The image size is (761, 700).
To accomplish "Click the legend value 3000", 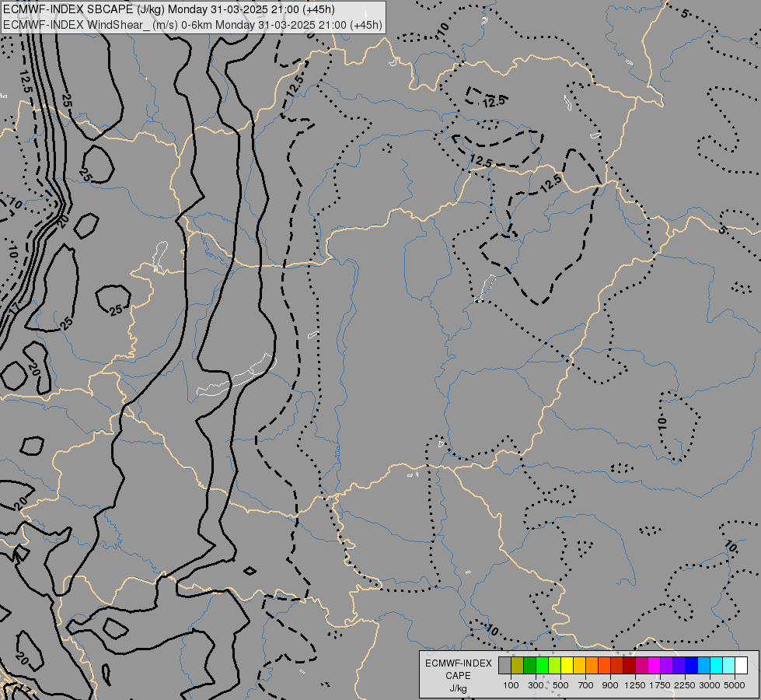I will tap(710, 685).
